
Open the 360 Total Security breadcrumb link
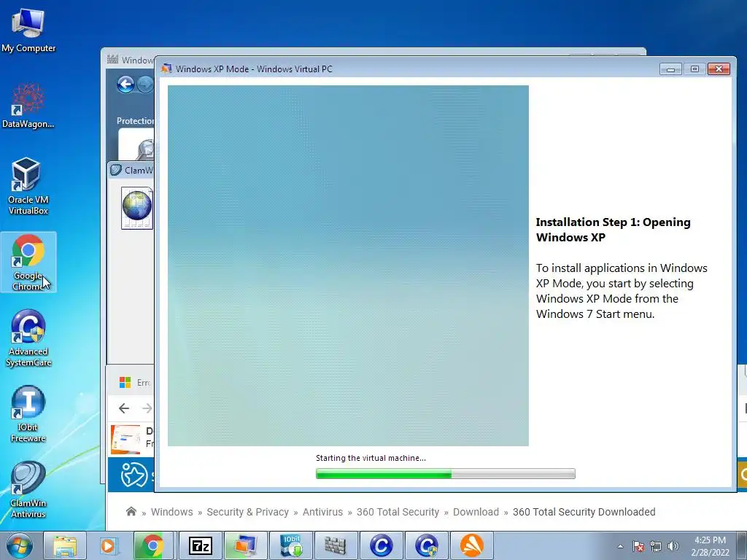pyautogui.click(x=398, y=512)
